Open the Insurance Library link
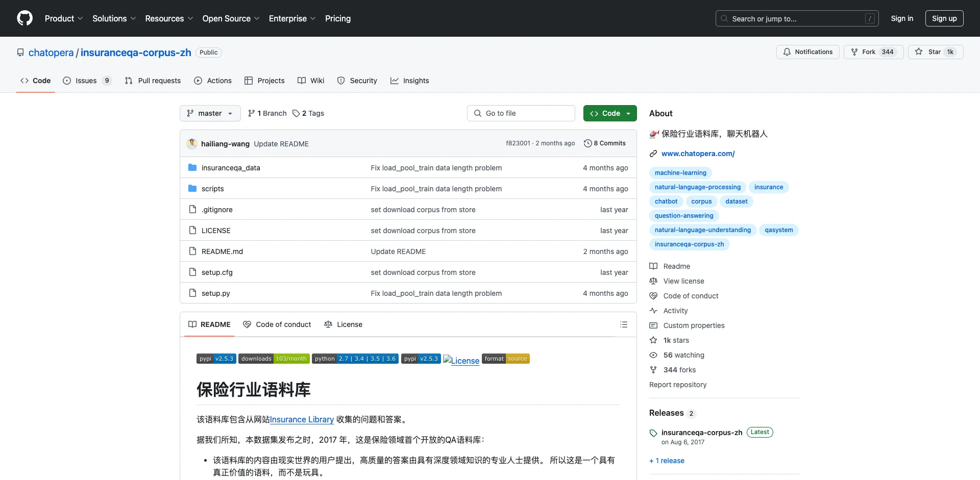 pos(302,419)
